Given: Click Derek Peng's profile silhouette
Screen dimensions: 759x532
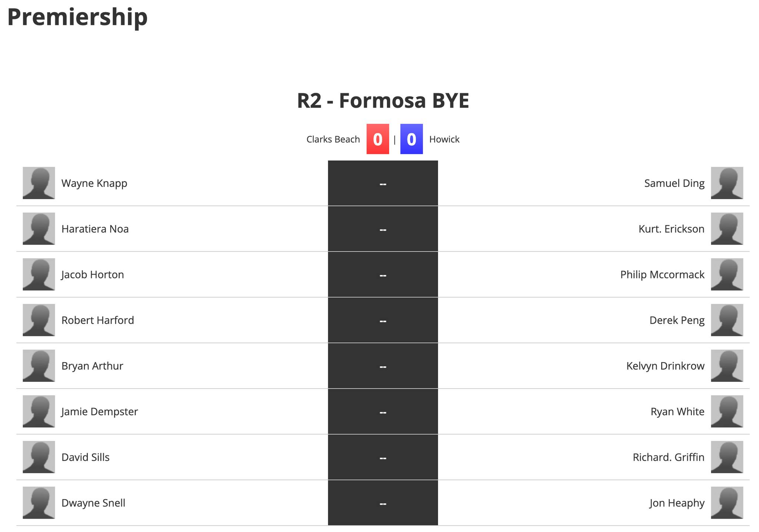Looking at the screenshot, I should (x=727, y=320).
